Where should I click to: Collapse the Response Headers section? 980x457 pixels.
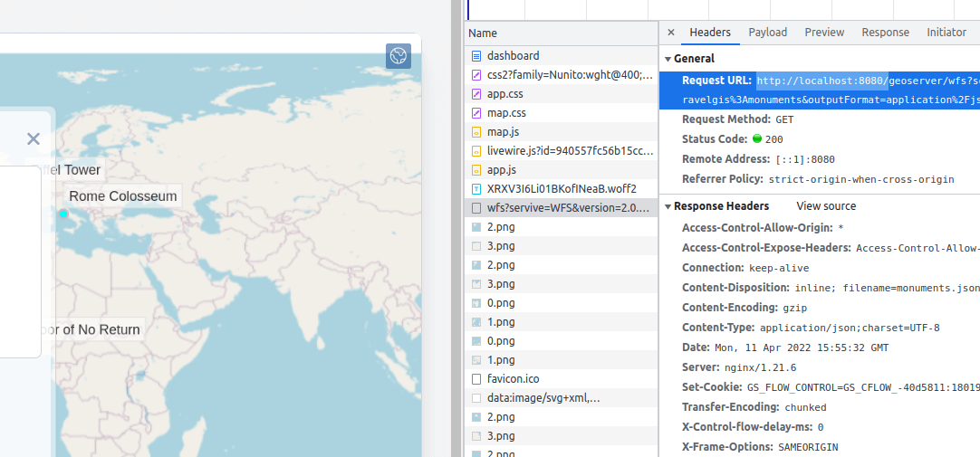[x=668, y=206]
